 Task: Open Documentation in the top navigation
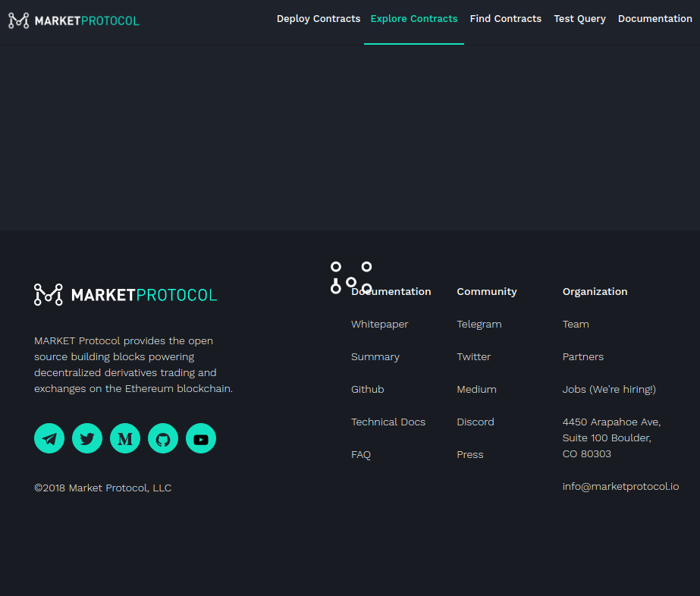(x=655, y=19)
